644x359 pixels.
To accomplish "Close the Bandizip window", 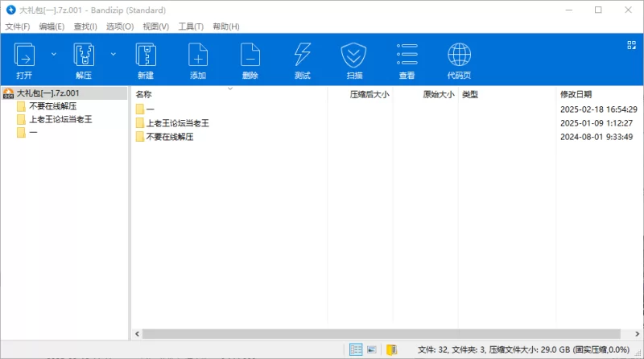I will [x=629, y=10].
